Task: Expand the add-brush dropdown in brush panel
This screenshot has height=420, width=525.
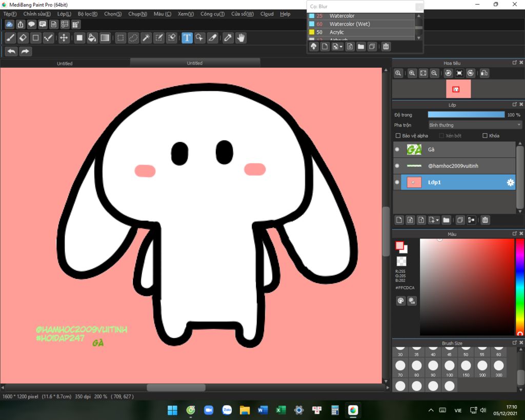Action: (x=337, y=47)
